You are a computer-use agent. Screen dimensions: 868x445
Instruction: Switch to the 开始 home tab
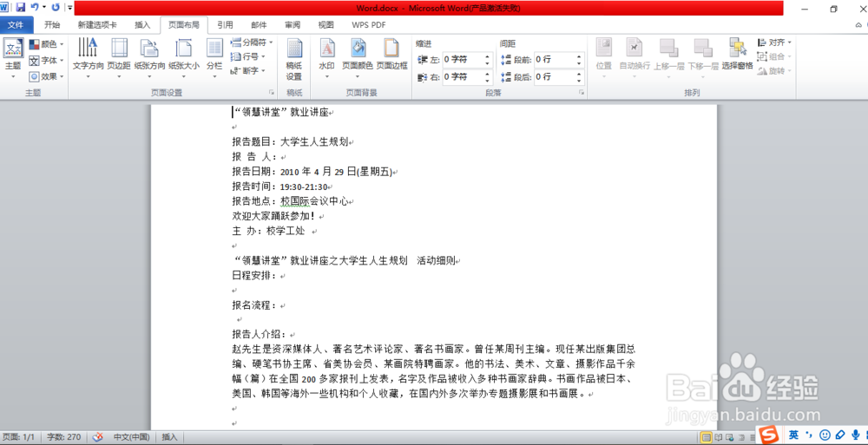pyautogui.click(x=52, y=25)
